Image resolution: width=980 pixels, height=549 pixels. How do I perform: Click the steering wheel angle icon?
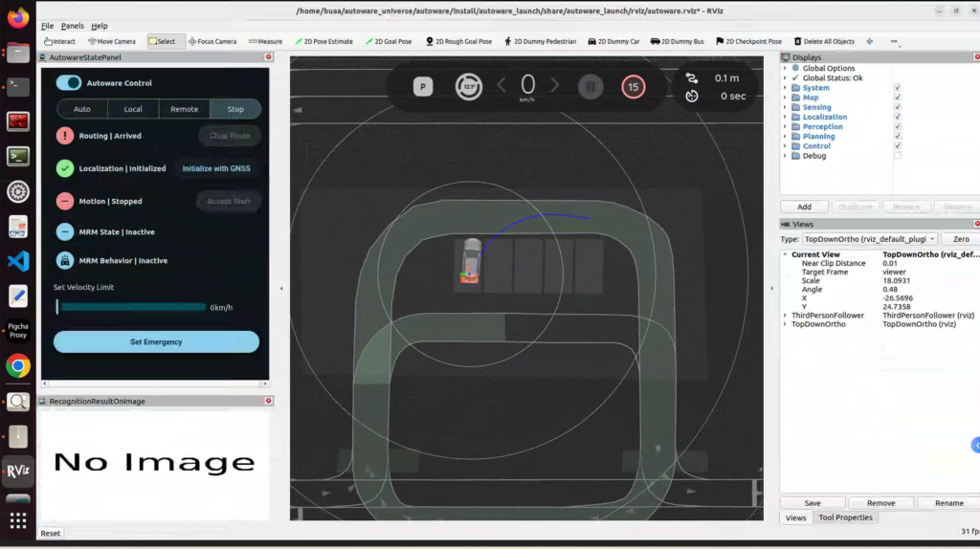click(469, 87)
